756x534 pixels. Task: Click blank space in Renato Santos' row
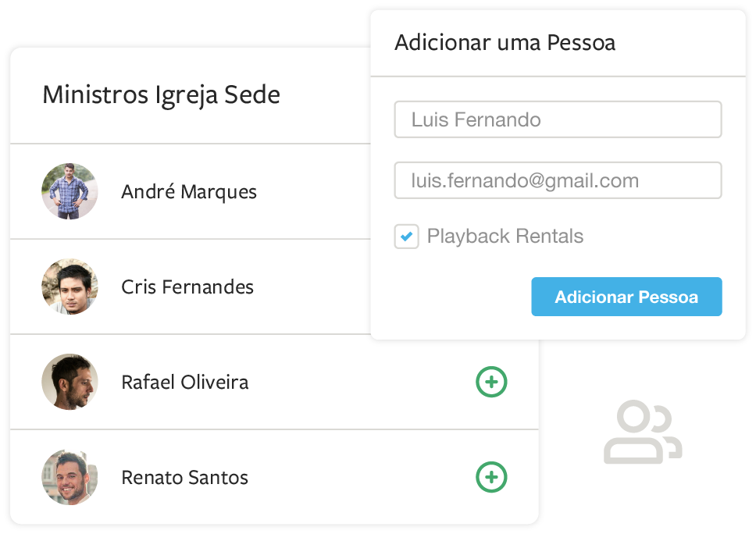pyautogui.click(x=359, y=478)
